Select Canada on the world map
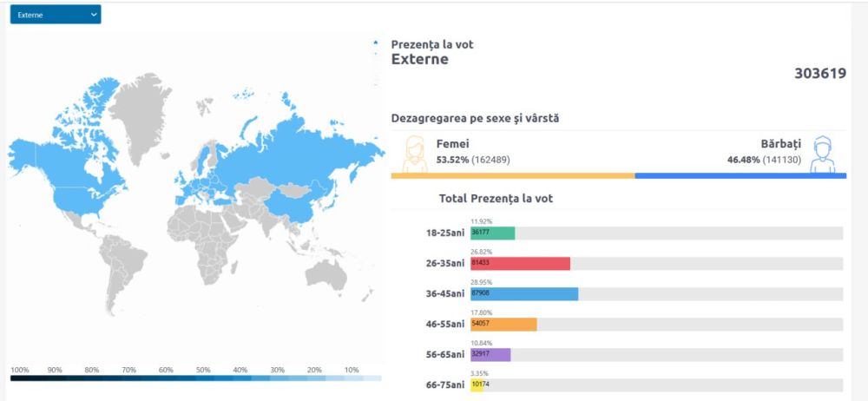Viewport: 868px width, 401px height. click(x=82, y=156)
